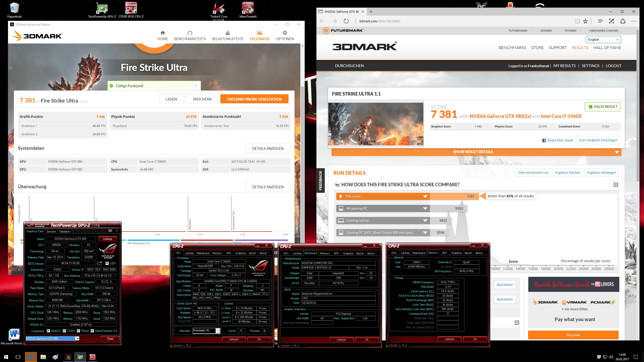
Task: Click Edge browser back arrow
Action: [x=322, y=21]
